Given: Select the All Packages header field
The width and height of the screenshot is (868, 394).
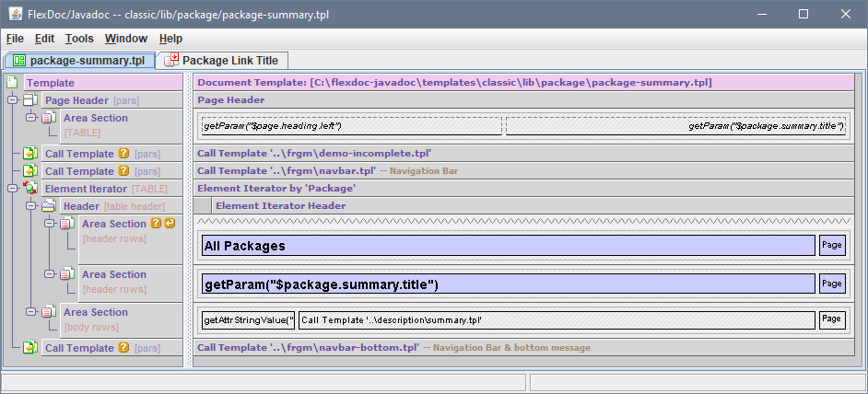Looking at the screenshot, I should pyautogui.click(x=508, y=246).
